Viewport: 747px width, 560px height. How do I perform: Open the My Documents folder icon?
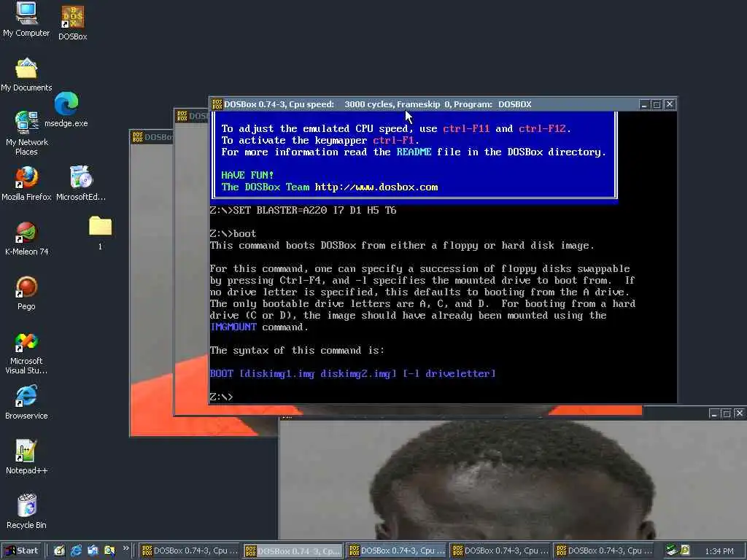[x=26, y=74]
